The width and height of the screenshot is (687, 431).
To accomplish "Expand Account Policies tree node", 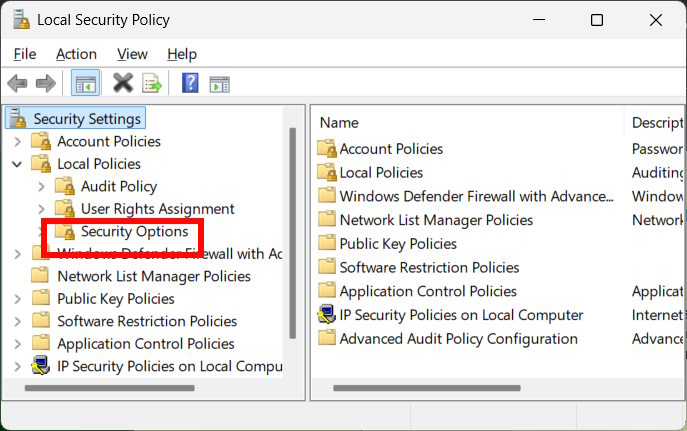I will click(x=18, y=141).
